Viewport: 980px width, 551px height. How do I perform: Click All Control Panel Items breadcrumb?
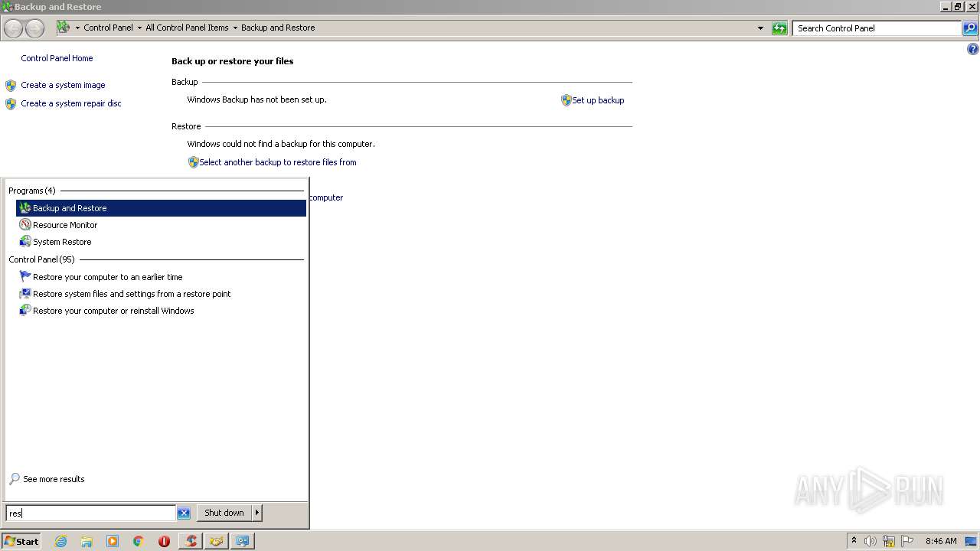point(187,28)
